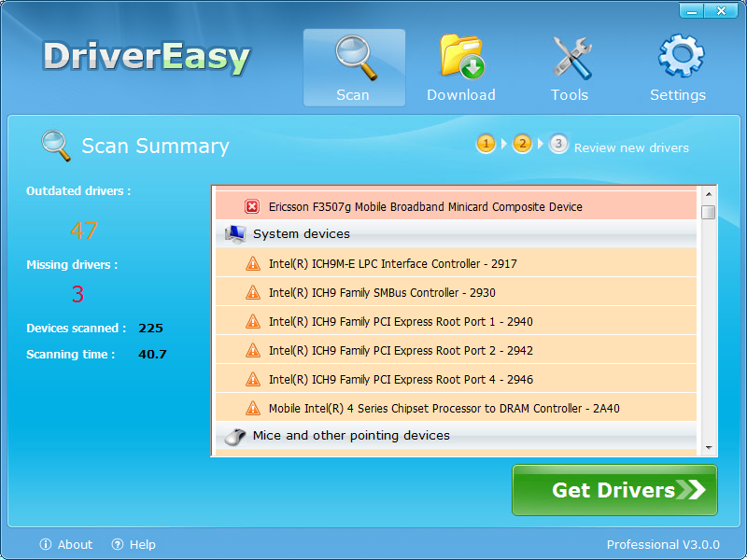Select Intel ICH9 PCI Express Root Port 2 - 2942

(x=456, y=351)
